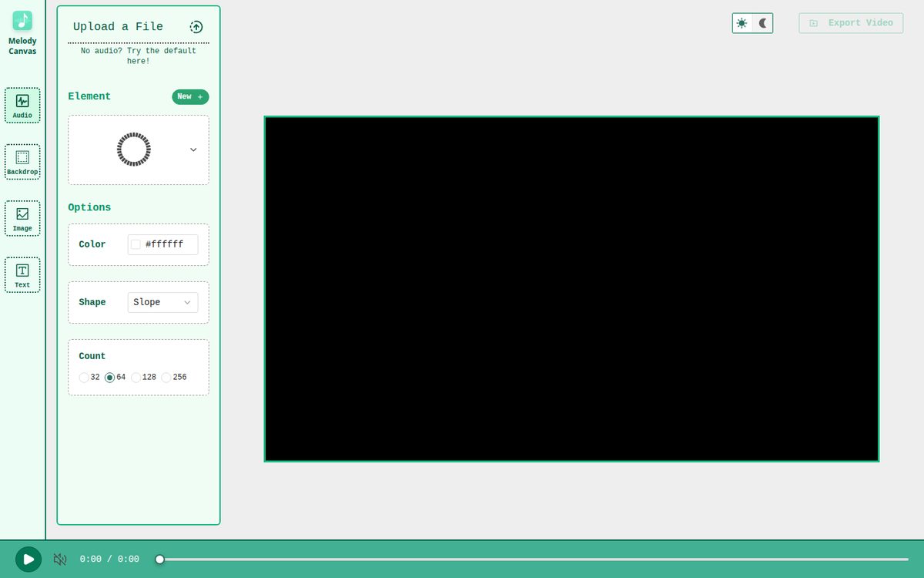Add a New element
The height and width of the screenshot is (578, 924).
190,97
